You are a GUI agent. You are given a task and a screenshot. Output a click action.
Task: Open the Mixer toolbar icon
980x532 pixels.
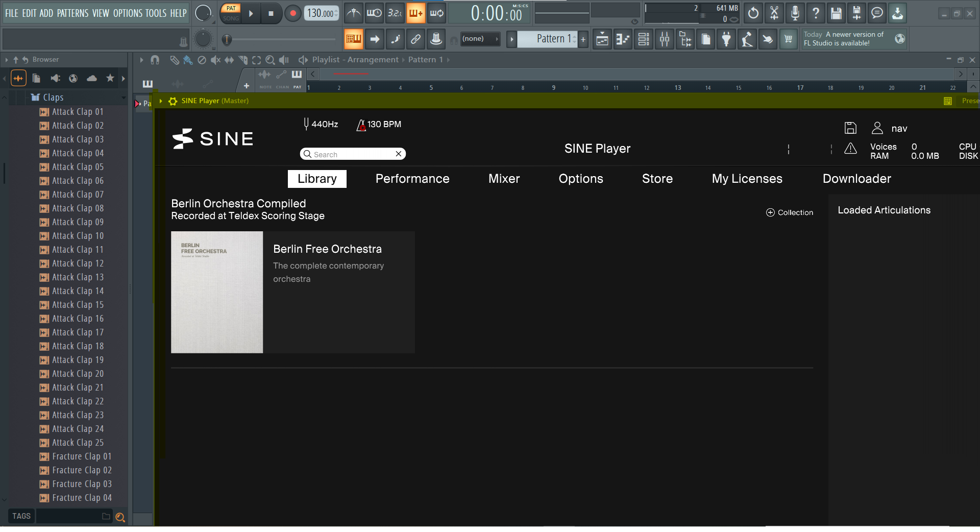[665, 39]
